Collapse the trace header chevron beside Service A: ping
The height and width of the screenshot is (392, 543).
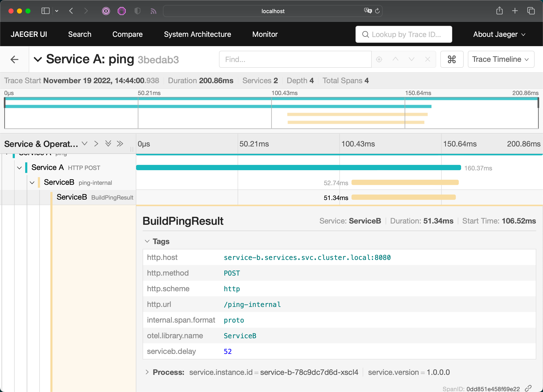(x=38, y=59)
